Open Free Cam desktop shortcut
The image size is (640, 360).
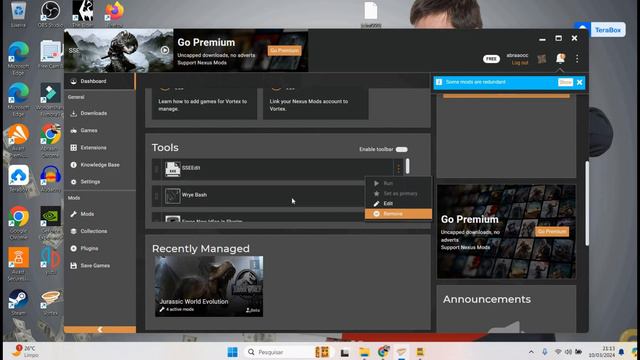pyautogui.click(x=50, y=55)
